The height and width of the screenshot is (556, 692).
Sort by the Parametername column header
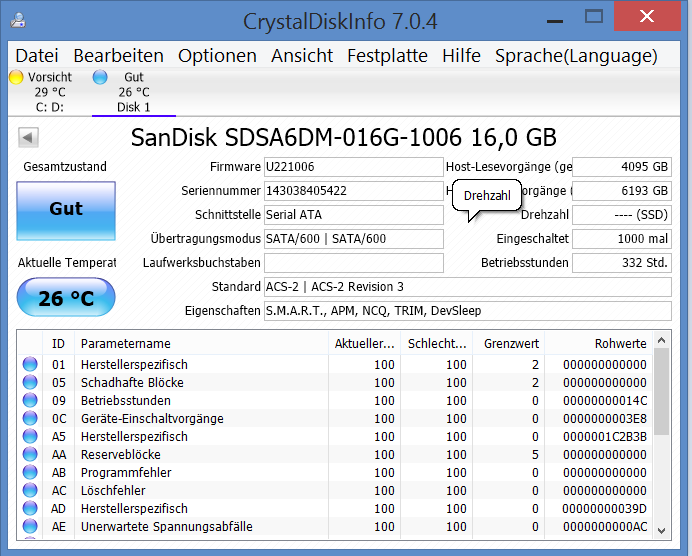(201, 343)
